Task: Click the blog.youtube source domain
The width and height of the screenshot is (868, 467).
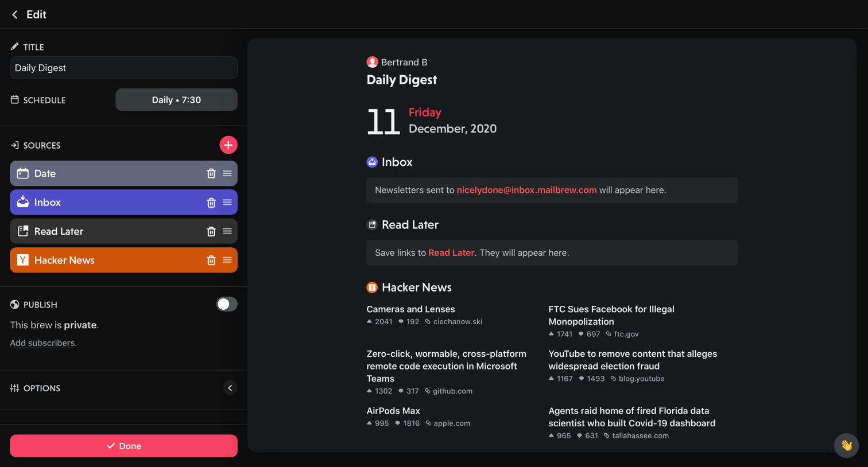Action: (x=641, y=379)
